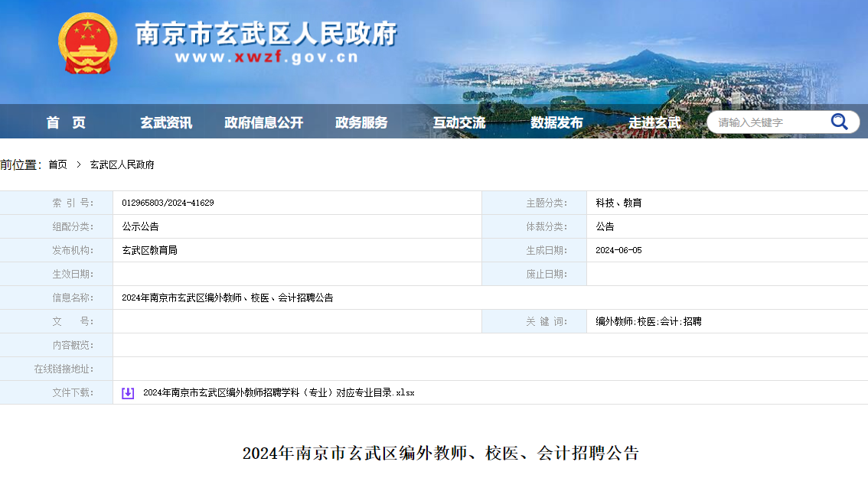Click the magnifier search icon

click(x=839, y=122)
